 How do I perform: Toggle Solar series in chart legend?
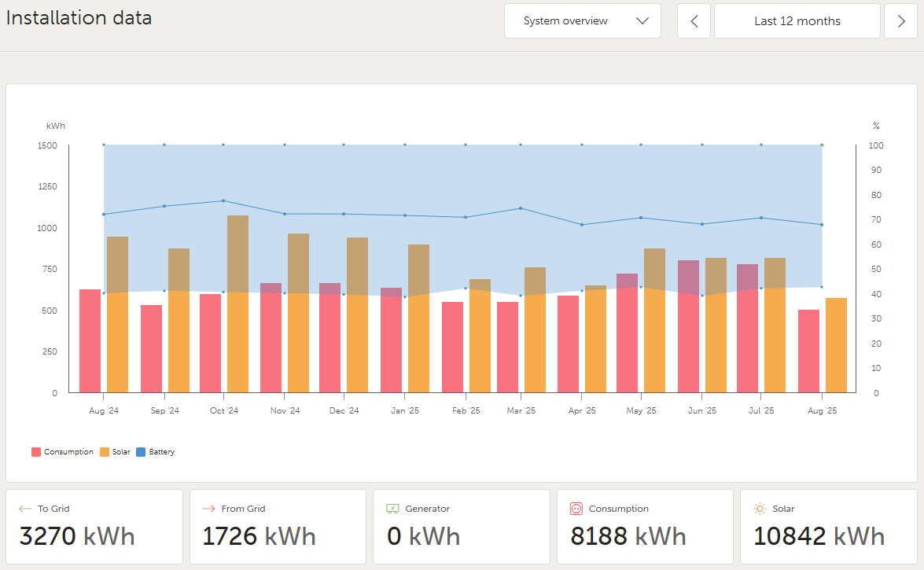(x=115, y=452)
